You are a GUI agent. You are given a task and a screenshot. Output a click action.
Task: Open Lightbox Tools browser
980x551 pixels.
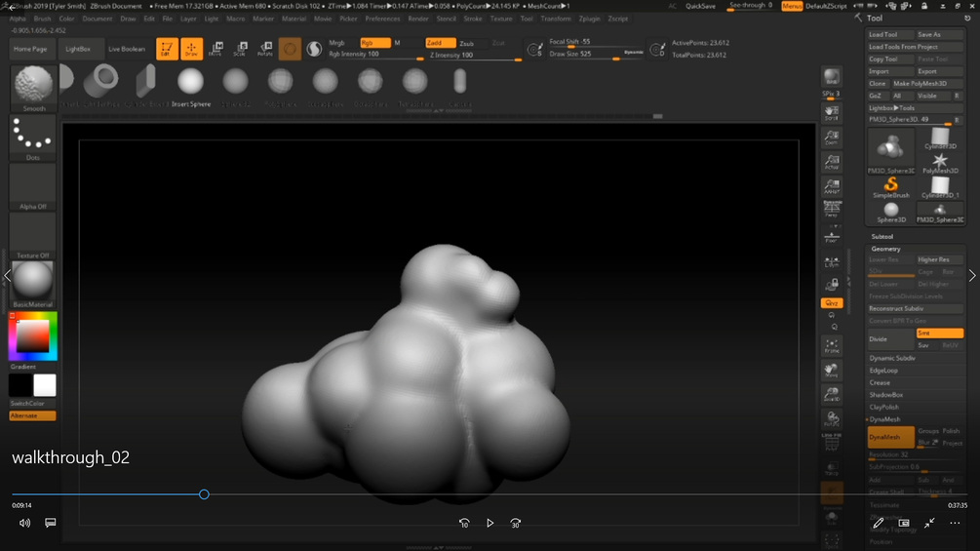tap(915, 108)
